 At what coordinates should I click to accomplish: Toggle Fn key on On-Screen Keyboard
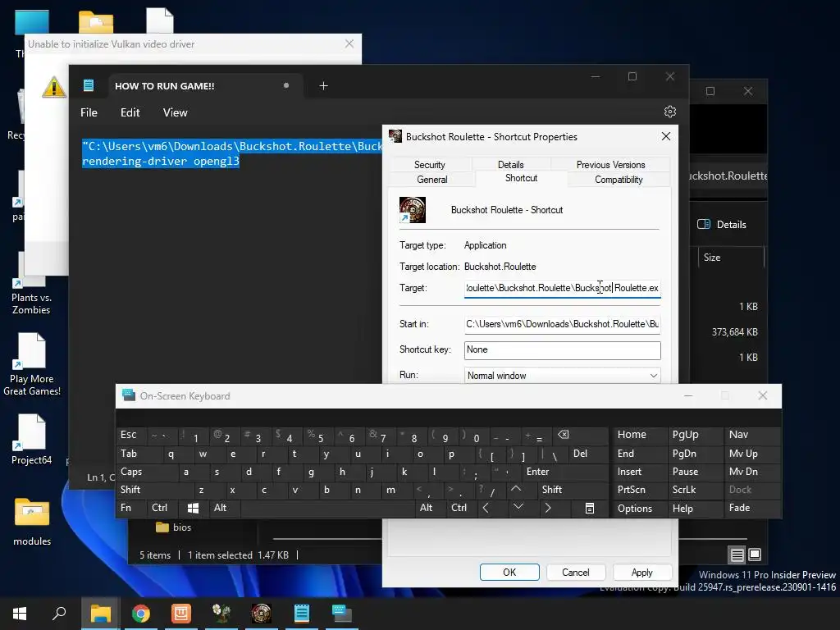click(130, 508)
